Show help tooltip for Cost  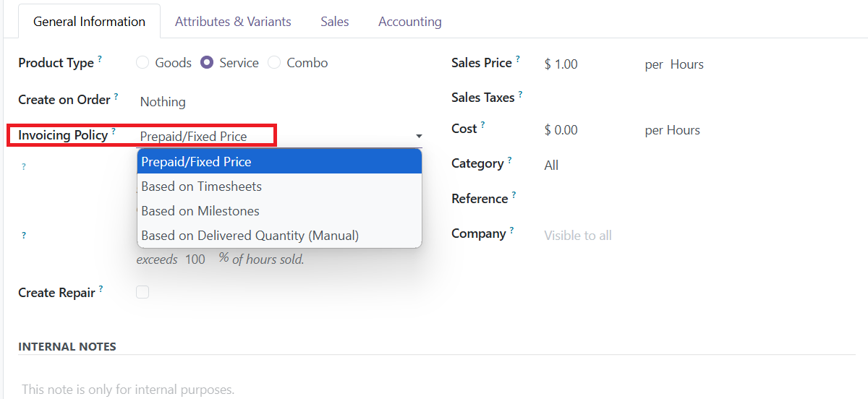[x=483, y=125]
